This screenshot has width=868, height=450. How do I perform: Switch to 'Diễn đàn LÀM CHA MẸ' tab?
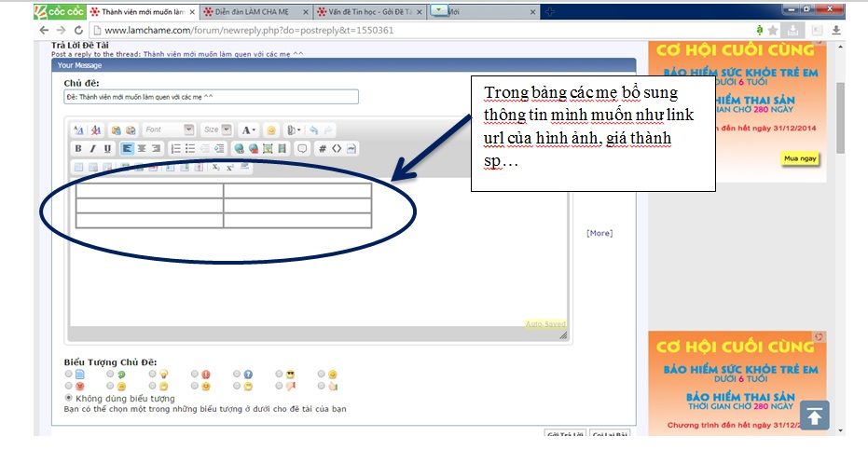click(250, 12)
